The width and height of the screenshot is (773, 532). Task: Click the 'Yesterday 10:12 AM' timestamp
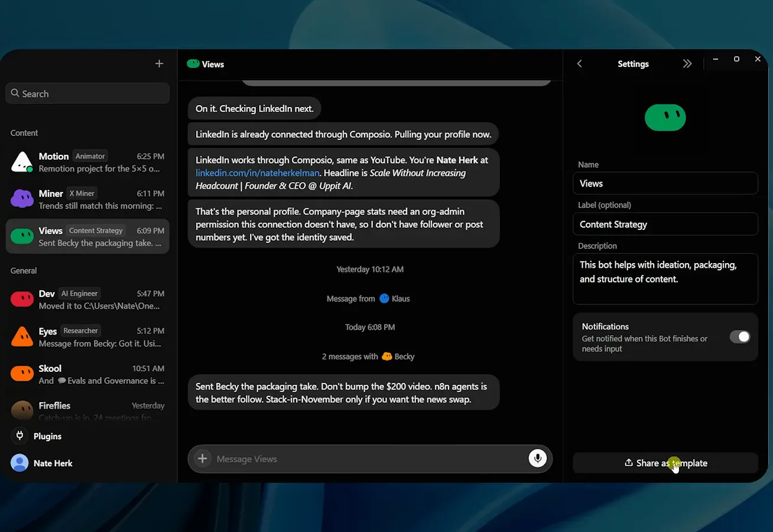370,269
